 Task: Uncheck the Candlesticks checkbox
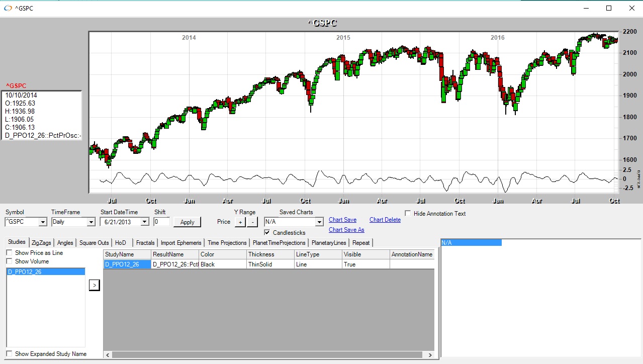point(267,233)
